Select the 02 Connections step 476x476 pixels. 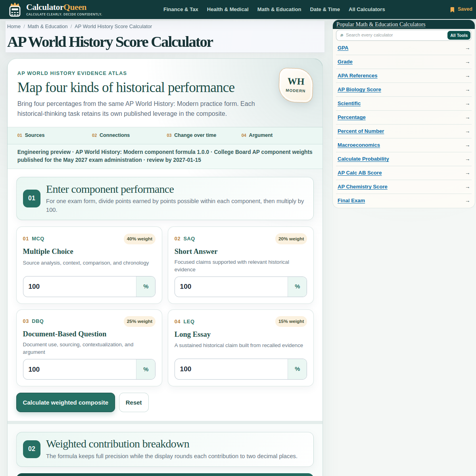(x=111, y=135)
